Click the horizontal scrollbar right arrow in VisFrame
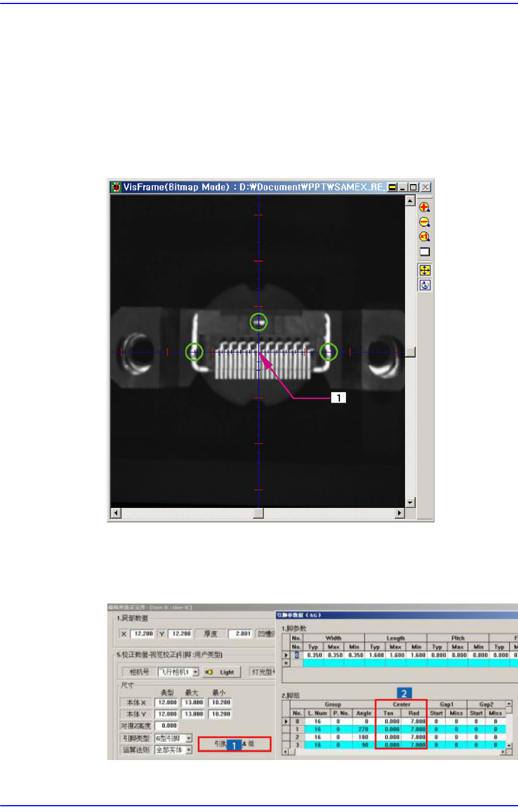Image resolution: width=518 pixels, height=812 pixels. 400,513
